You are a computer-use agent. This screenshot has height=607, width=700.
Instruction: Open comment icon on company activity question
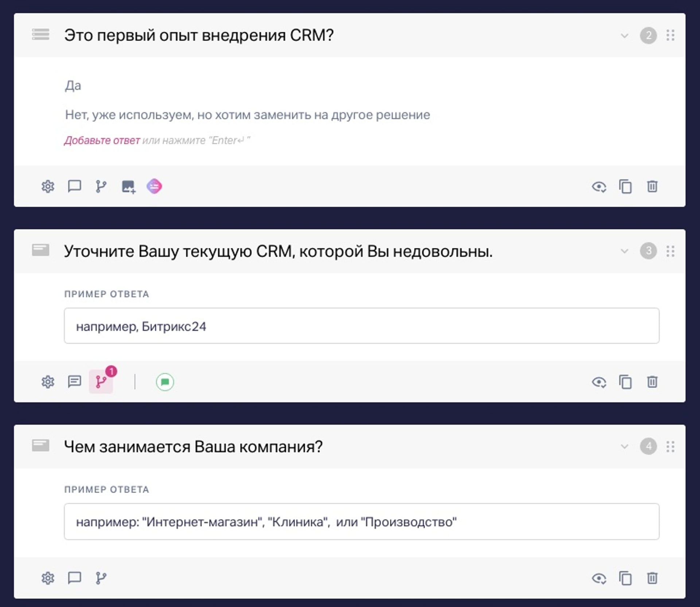tap(74, 578)
